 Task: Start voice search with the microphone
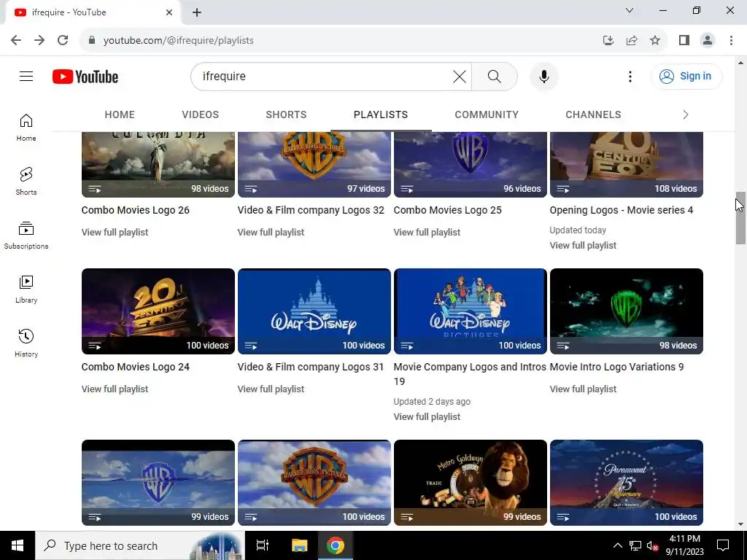543,76
